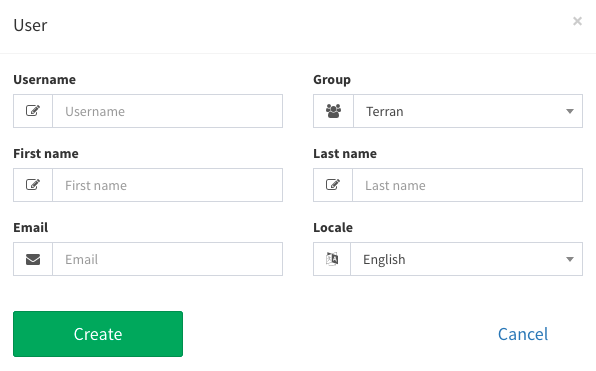The height and width of the screenshot is (371, 596).
Task: Focus the Last name input field
Action: click(468, 185)
